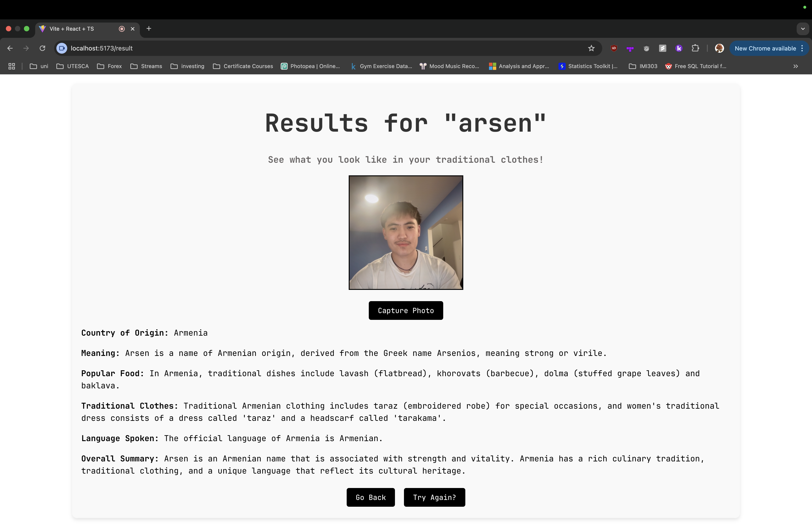This screenshot has height=527, width=812.
Task: Click the camera indicator in address bar
Action: tap(62, 48)
